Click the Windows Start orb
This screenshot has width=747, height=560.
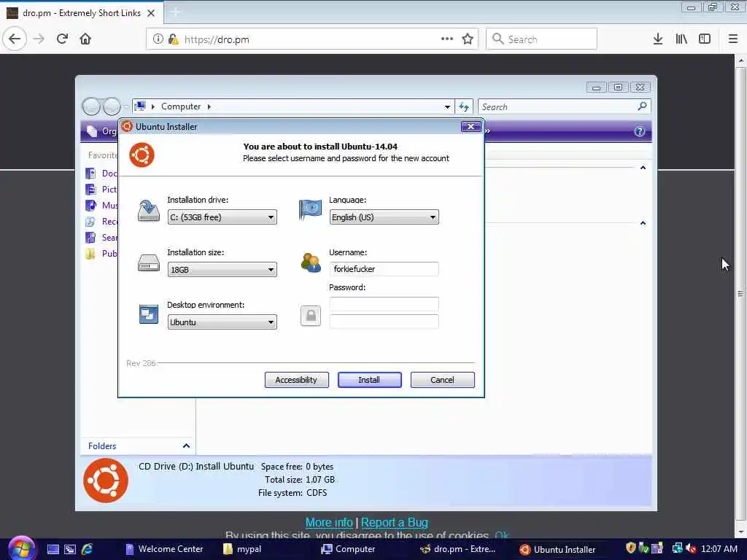(x=21, y=548)
